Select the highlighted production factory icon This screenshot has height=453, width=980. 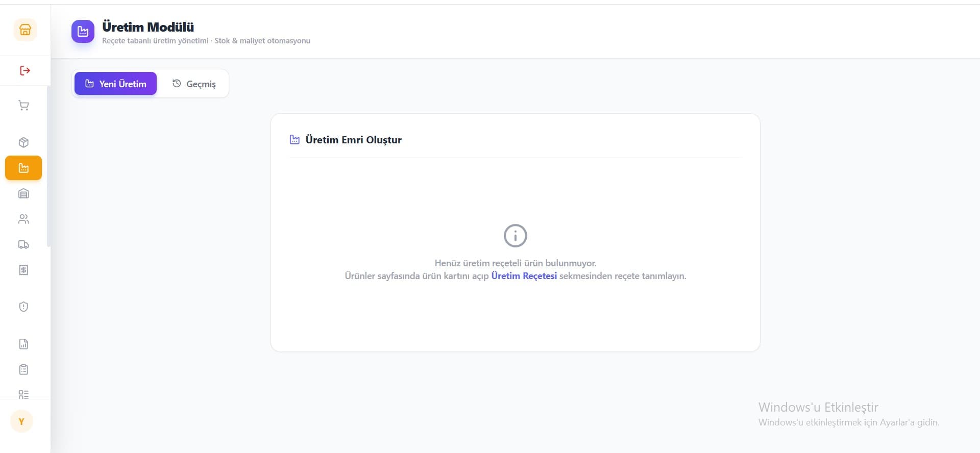point(23,168)
